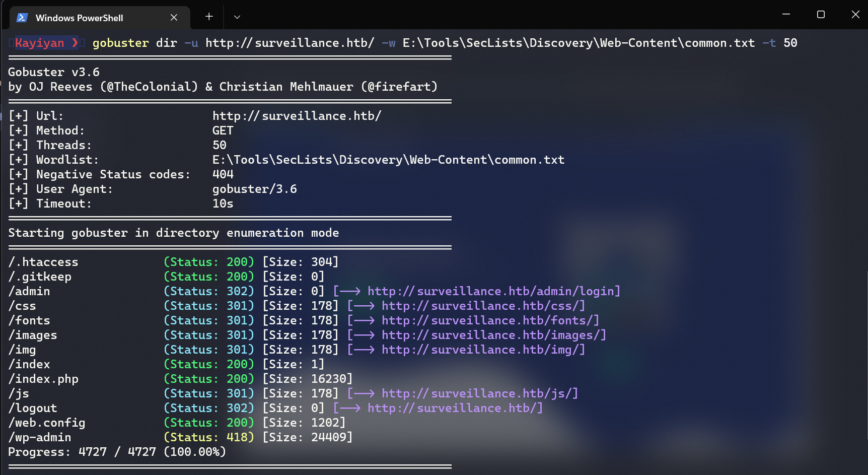Minimize the terminal window
This screenshot has height=475, width=868.
(x=786, y=15)
